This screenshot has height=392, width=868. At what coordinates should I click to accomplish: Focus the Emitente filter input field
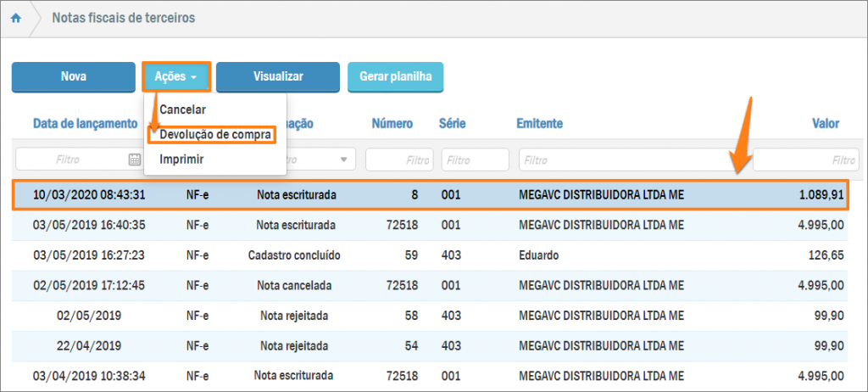click(632, 159)
